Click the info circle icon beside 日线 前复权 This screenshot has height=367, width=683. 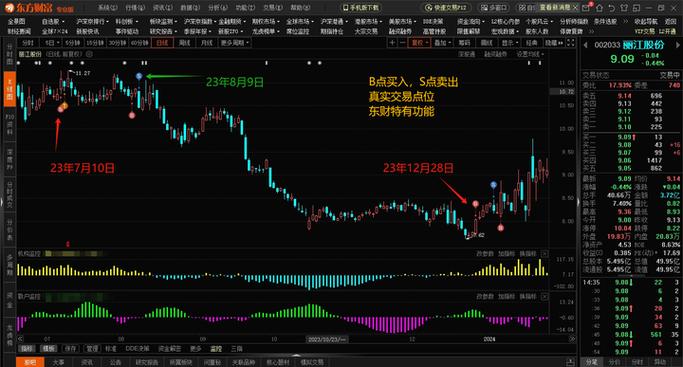[89, 54]
